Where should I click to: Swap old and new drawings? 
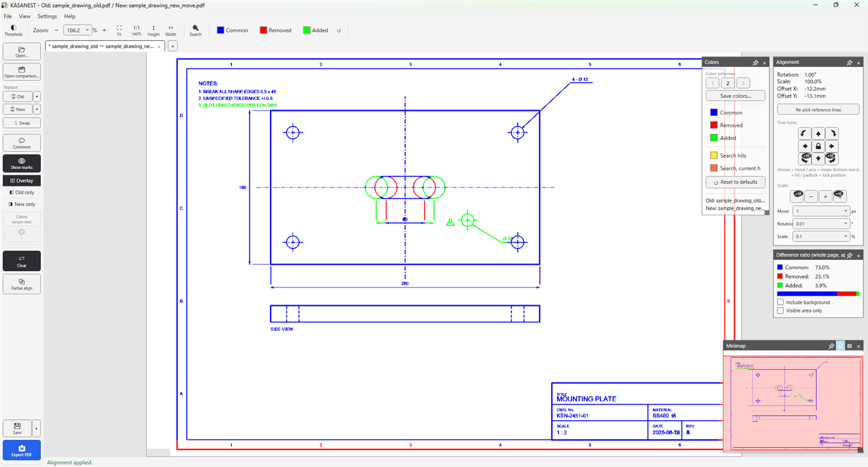(x=22, y=122)
